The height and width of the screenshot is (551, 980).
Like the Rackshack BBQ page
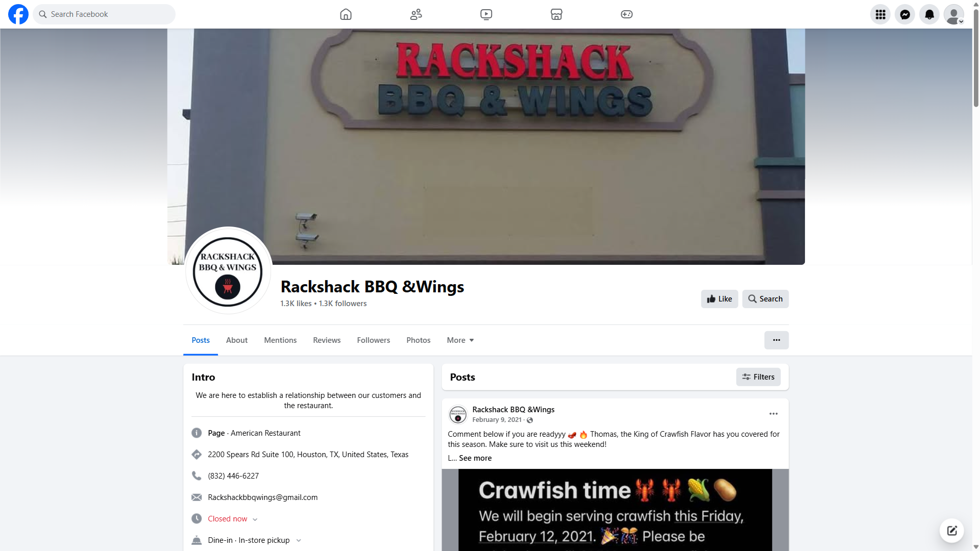click(x=720, y=299)
